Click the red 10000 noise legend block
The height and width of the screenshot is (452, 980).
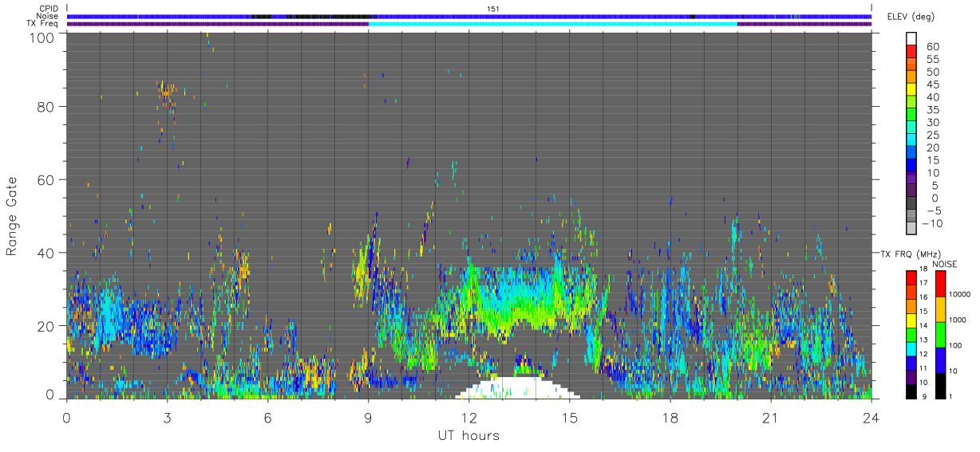939,283
